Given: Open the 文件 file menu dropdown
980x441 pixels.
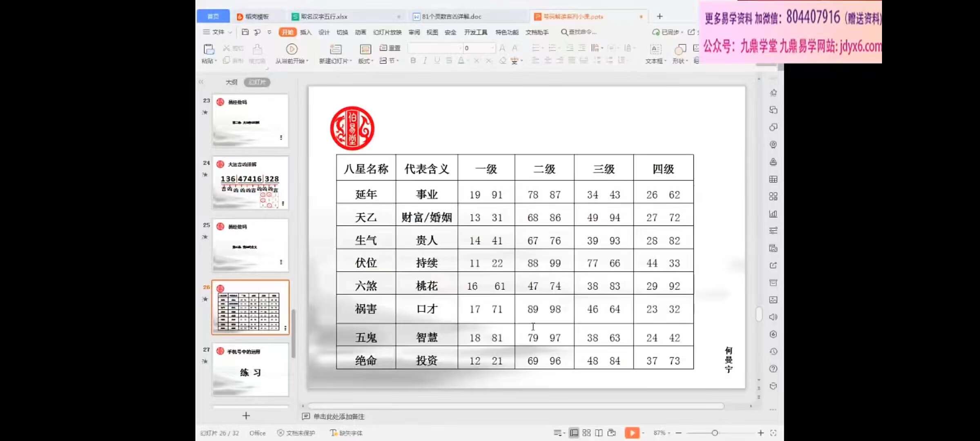Looking at the screenshot, I should [218, 32].
